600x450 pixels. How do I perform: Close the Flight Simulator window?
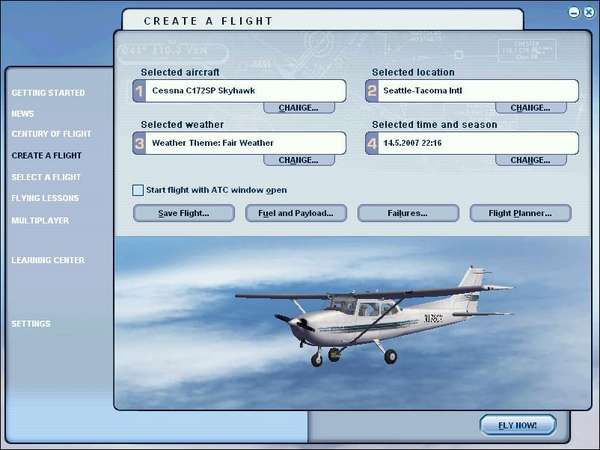point(589,12)
